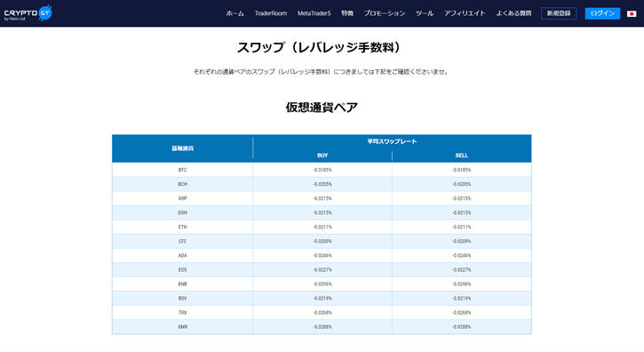Image resolution: width=644 pixels, height=352 pixels.
Task: Select the XMR row label
Action: [182, 327]
